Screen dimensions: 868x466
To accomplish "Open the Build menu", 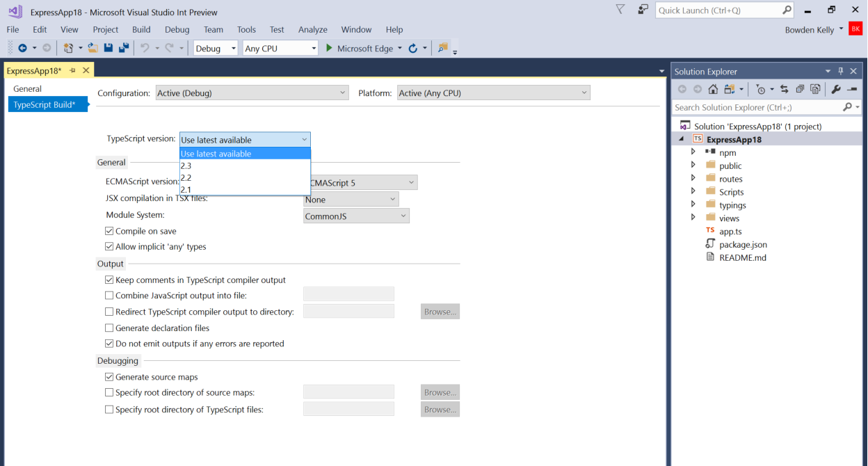I will coord(141,29).
